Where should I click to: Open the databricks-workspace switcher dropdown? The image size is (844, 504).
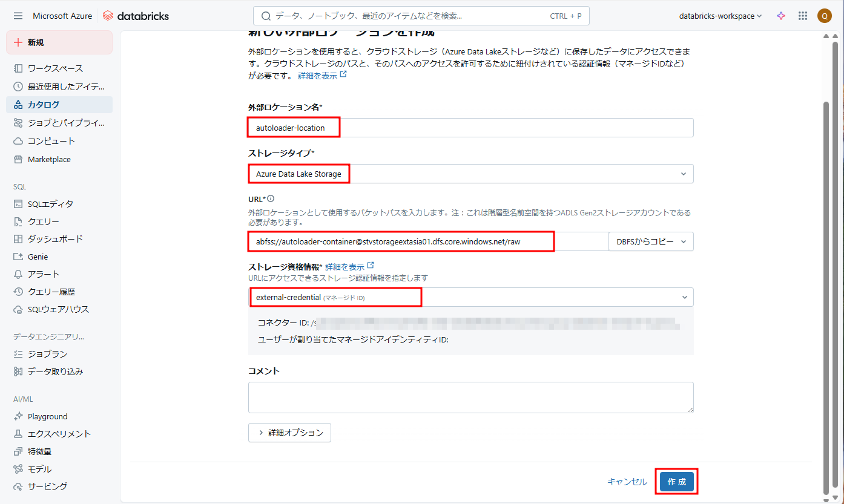(720, 16)
